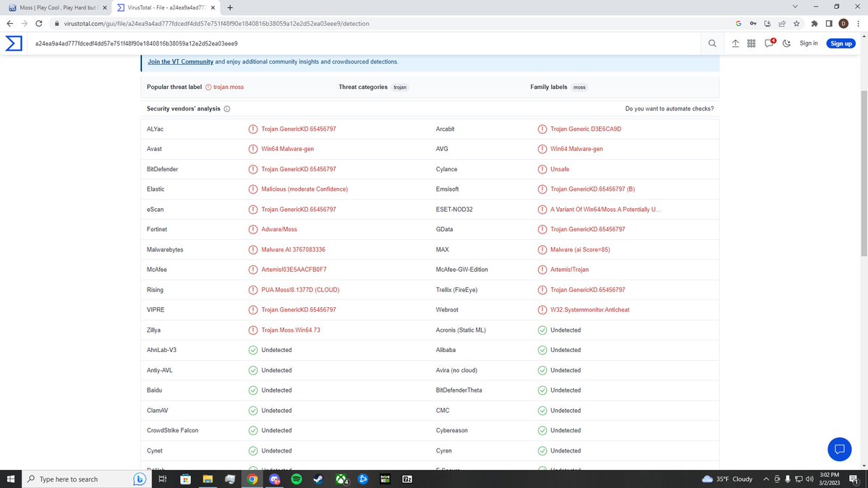Click MAX result Malware (ai Score=85)
Screen dimensions: 868x488
582,249
